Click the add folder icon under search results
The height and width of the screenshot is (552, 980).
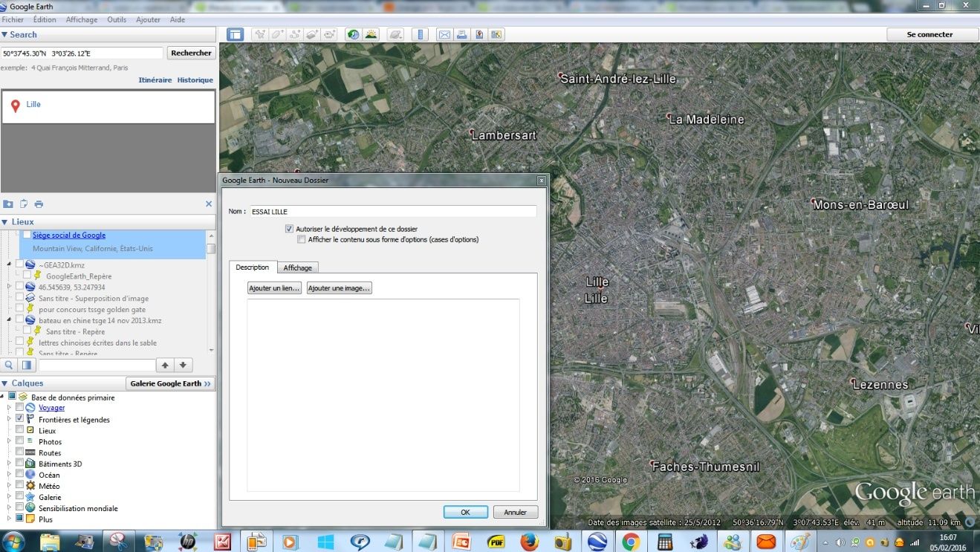coord(8,204)
